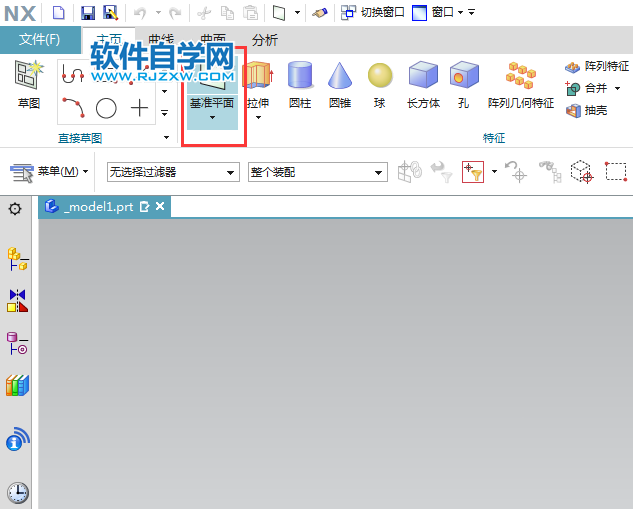Click the 长方体 block tool

point(423,85)
